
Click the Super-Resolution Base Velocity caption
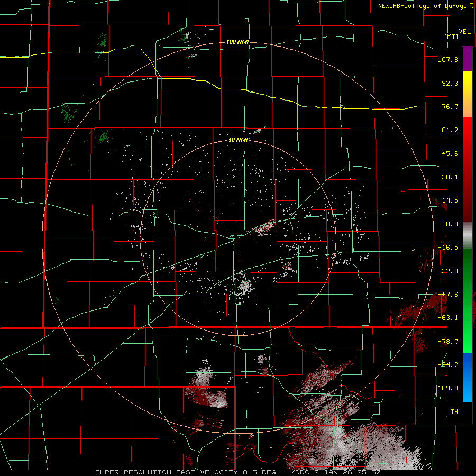(x=238, y=472)
